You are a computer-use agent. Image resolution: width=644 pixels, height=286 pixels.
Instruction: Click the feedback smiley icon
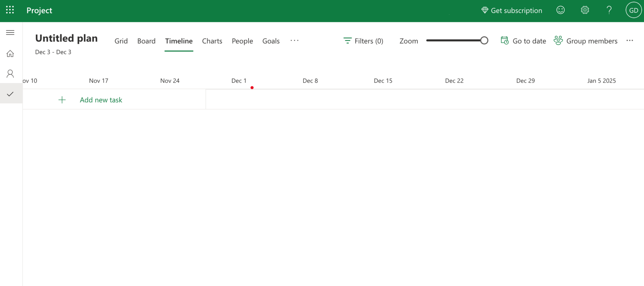click(560, 10)
